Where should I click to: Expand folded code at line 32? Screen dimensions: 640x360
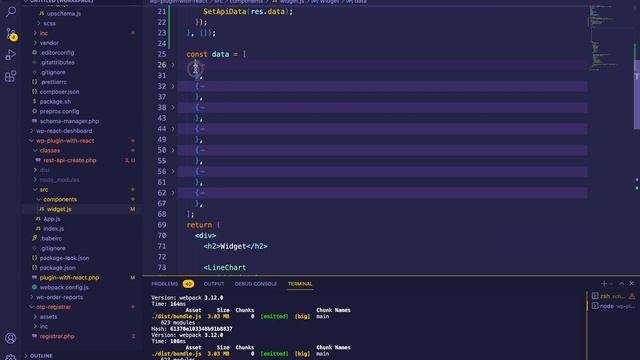point(173,86)
